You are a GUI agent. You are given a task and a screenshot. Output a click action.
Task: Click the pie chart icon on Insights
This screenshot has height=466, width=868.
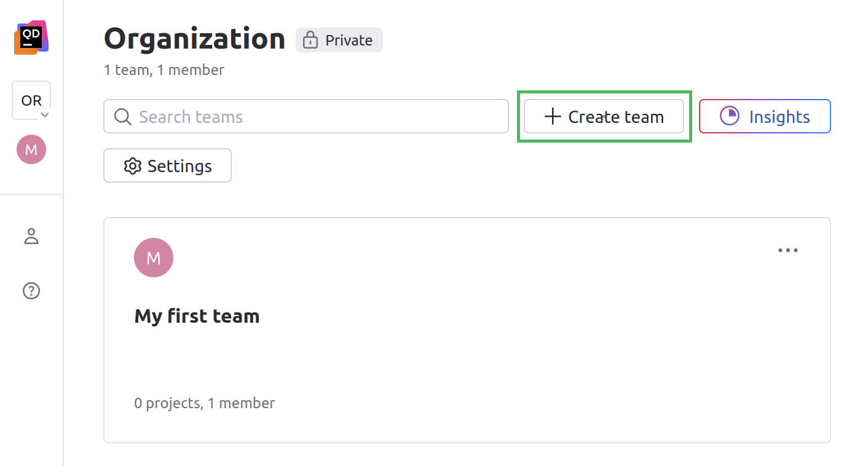coord(731,116)
